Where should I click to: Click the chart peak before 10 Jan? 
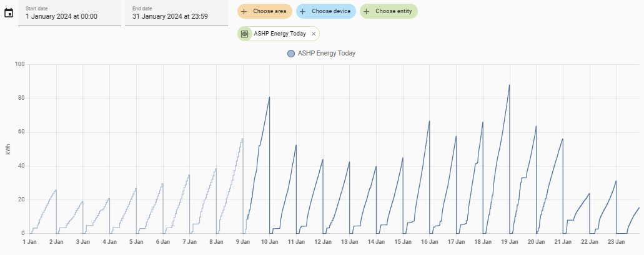click(x=269, y=97)
